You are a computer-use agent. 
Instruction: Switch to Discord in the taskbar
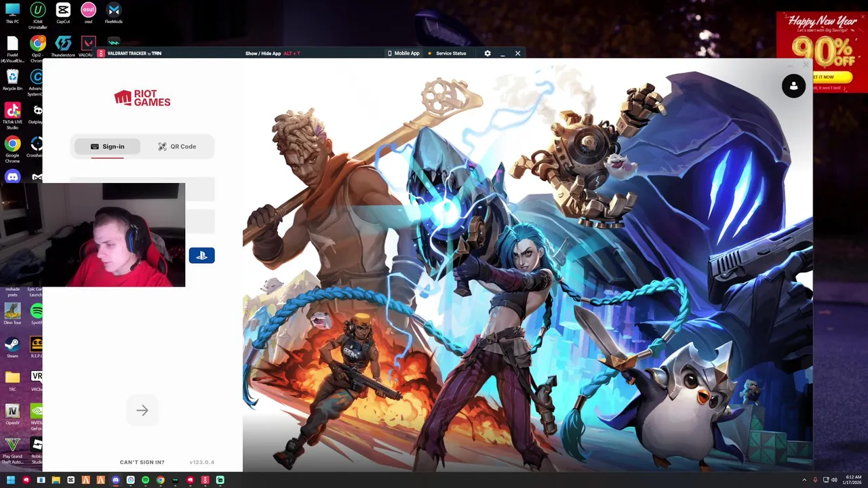click(x=115, y=480)
